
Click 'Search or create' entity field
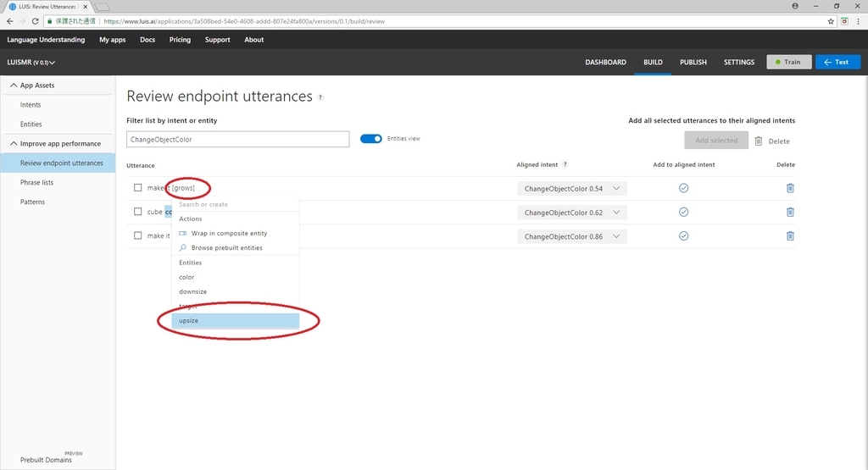pos(236,204)
